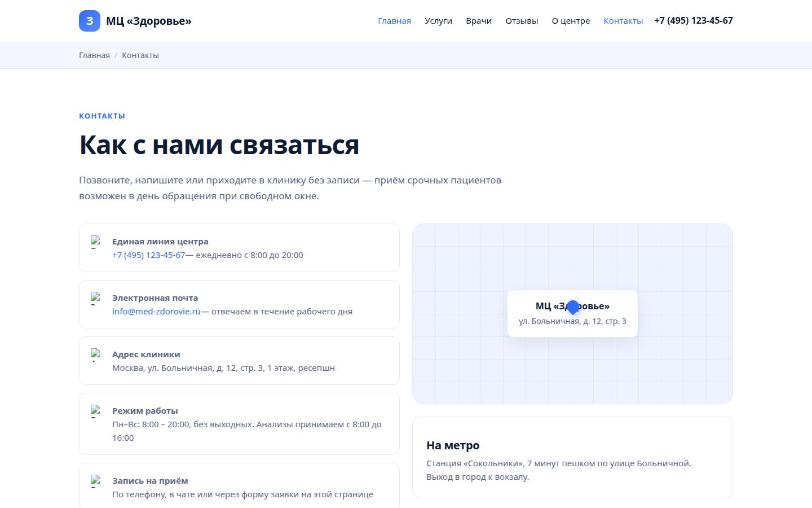812x508 pixels.
Task: Click «Контакты» in the breadcrumb trail
Action: pyautogui.click(x=140, y=55)
